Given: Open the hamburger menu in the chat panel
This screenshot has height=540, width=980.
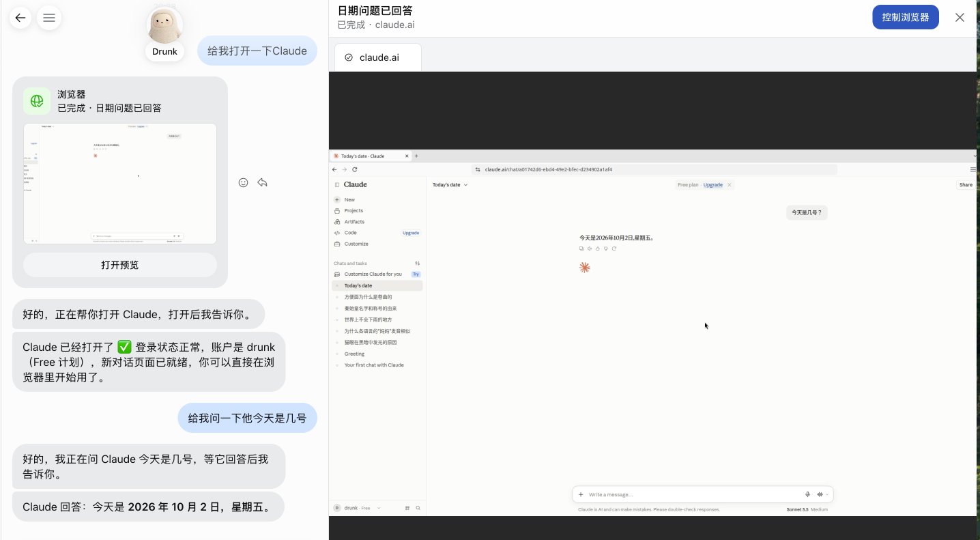Looking at the screenshot, I should pyautogui.click(x=49, y=18).
